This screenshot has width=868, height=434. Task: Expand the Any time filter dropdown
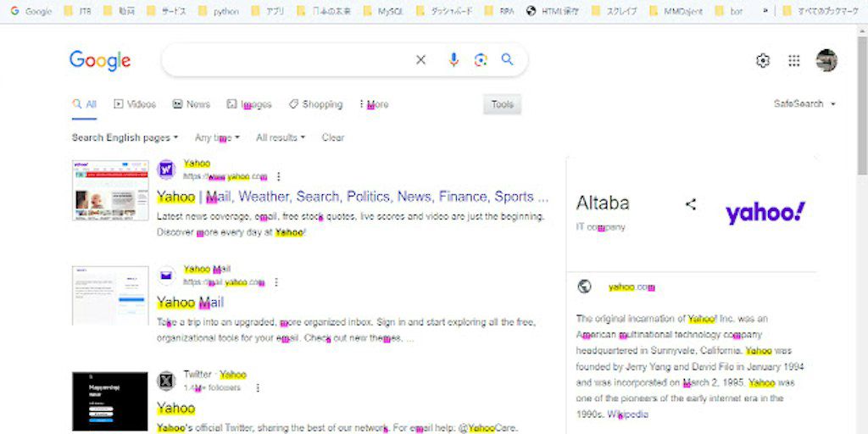[x=217, y=138]
